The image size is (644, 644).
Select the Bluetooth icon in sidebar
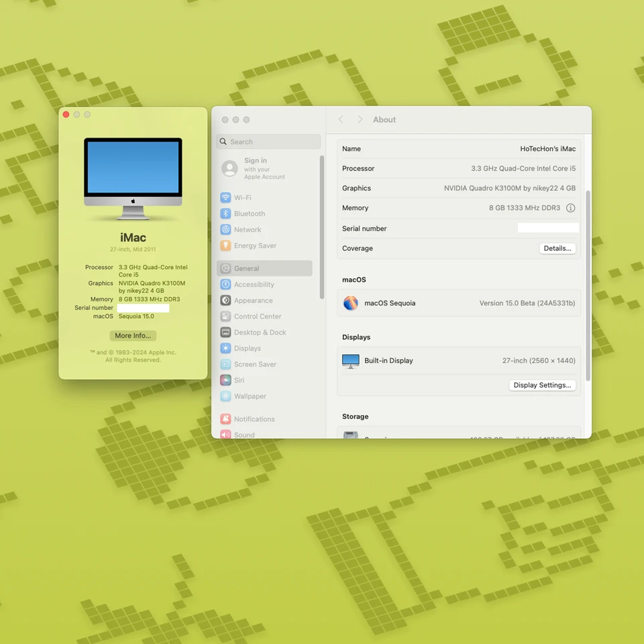tap(225, 213)
